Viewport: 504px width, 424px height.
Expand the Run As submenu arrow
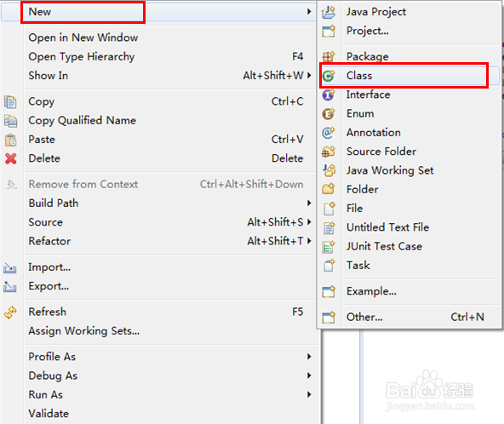309,394
